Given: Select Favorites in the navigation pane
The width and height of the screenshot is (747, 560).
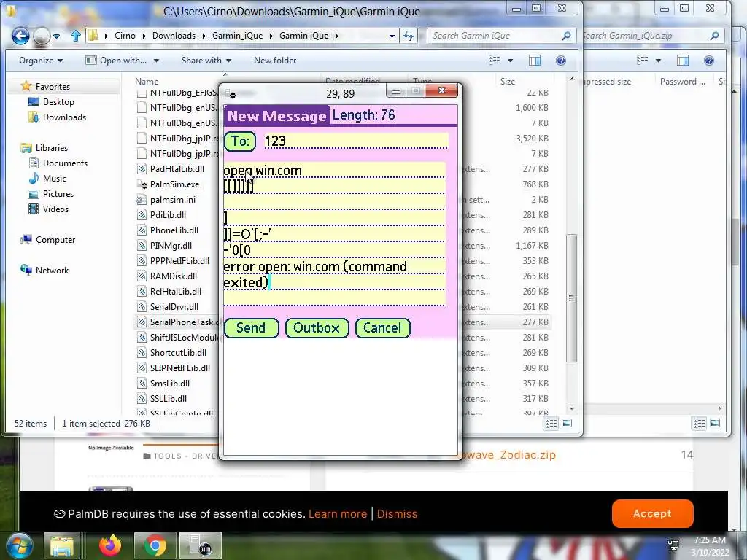Looking at the screenshot, I should [53, 87].
